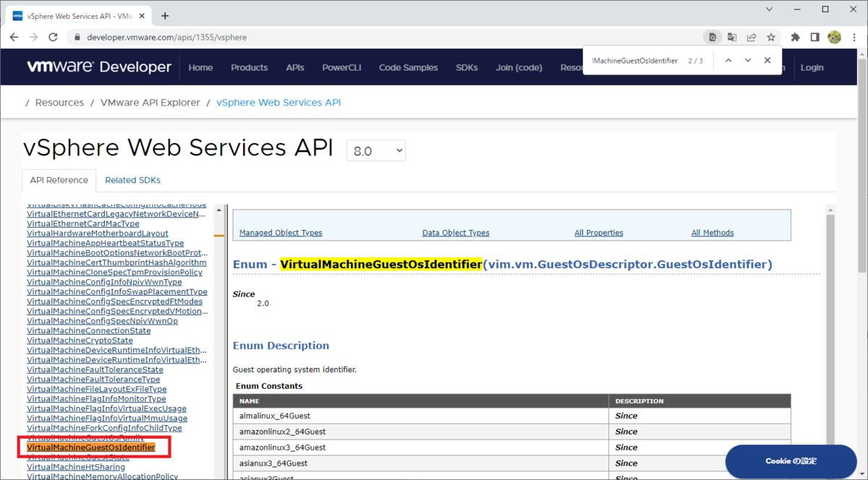Click the amazonlinux3_64Guest table cell
The width and height of the screenshot is (868, 480).
coord(421,447)
